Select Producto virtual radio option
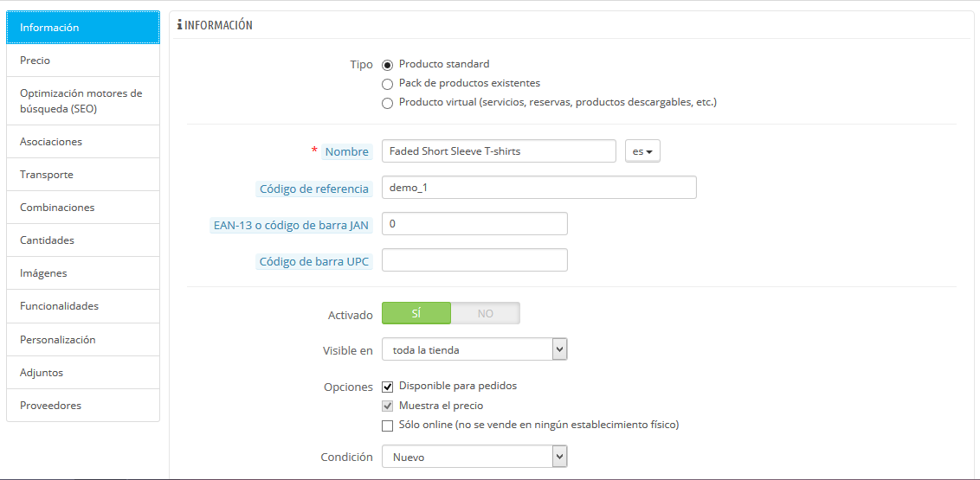Screen dimensions: 980x480 click(388, 103)
